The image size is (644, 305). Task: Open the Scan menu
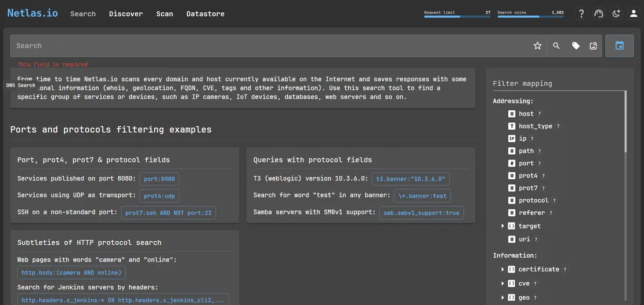(x=164, y=13)
